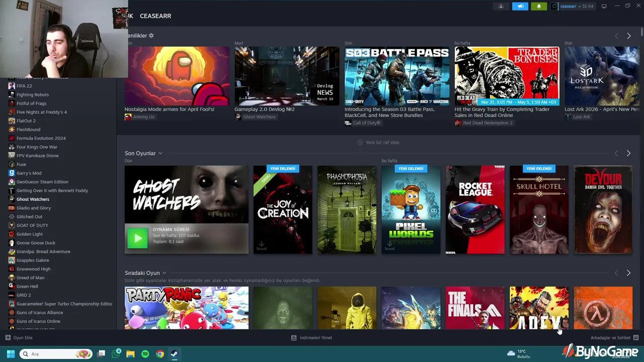Image resolution: width=644 pixels, height=362 pixels.
Task: Click Yeni bir raf ekle
Action: (378, 142)
